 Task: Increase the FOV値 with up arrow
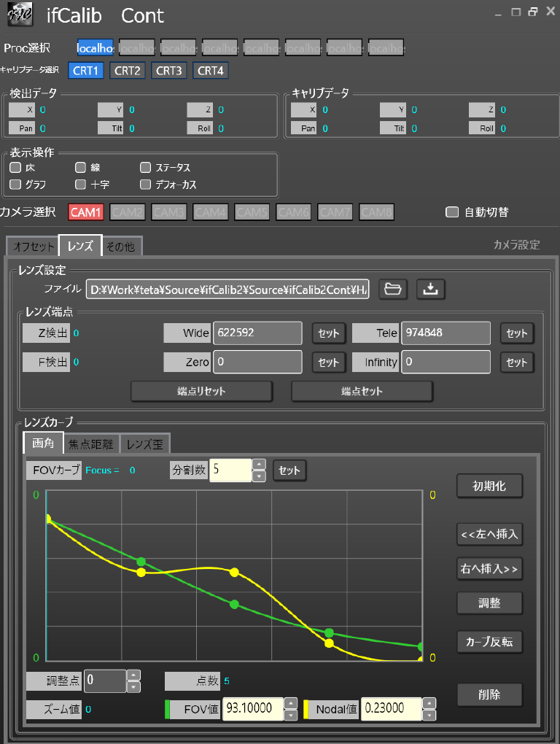[x=290, y=702]
